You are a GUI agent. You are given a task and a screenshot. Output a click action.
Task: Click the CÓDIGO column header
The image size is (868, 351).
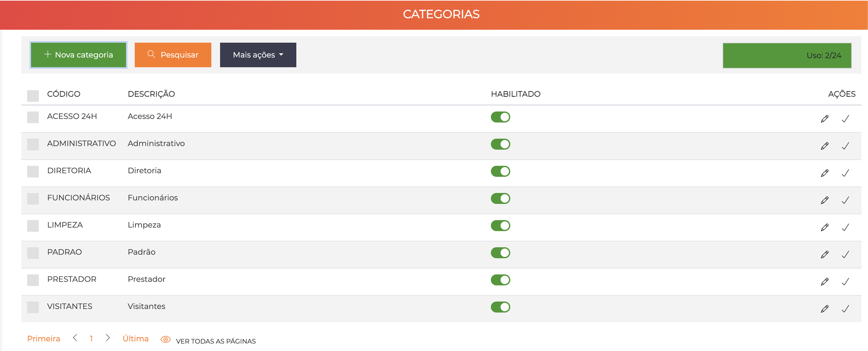click(64, 94)
